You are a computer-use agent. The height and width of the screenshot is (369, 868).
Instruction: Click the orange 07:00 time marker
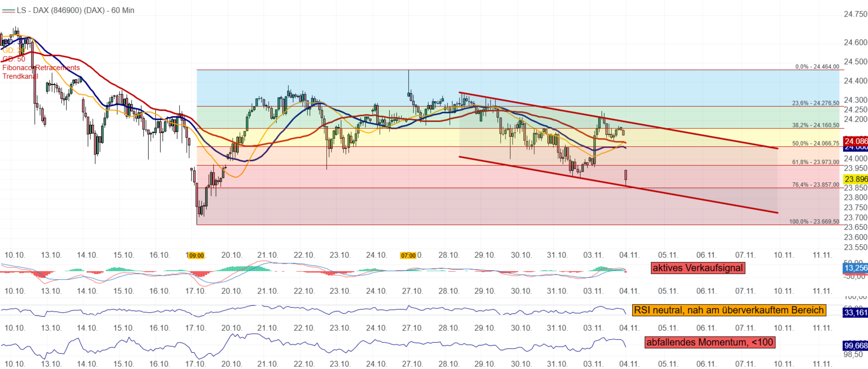pos(408,256)
